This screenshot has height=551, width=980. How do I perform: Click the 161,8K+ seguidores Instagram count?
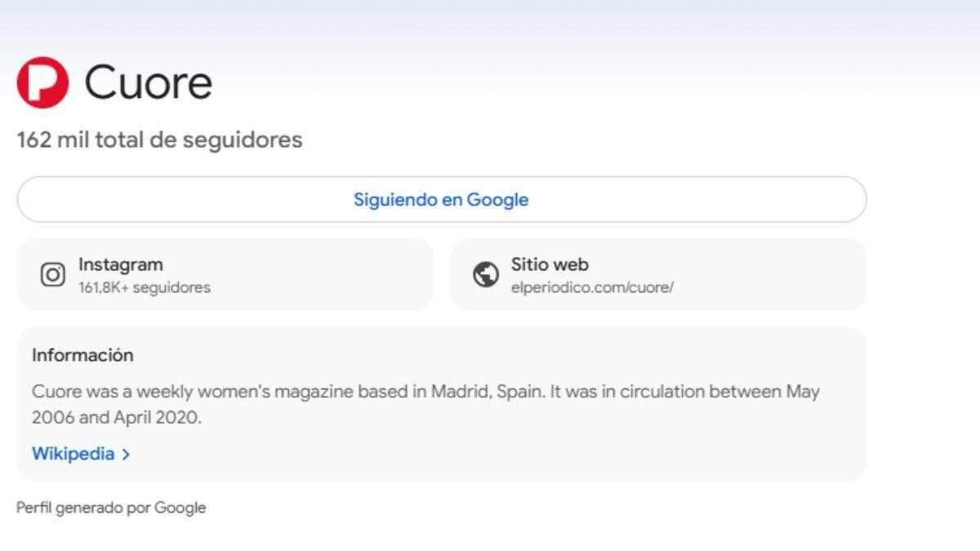(145, 287)
